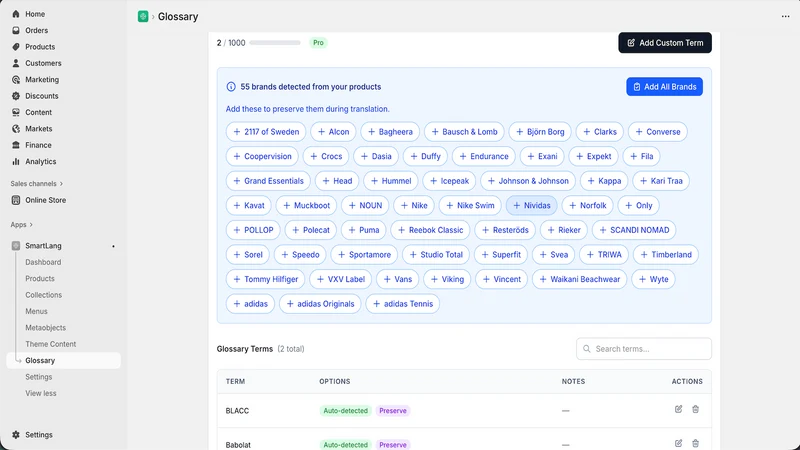The height and width of the screenshot is (450, 800).
Task: Click the Products tag icon
Action: [x=16, y=46]
